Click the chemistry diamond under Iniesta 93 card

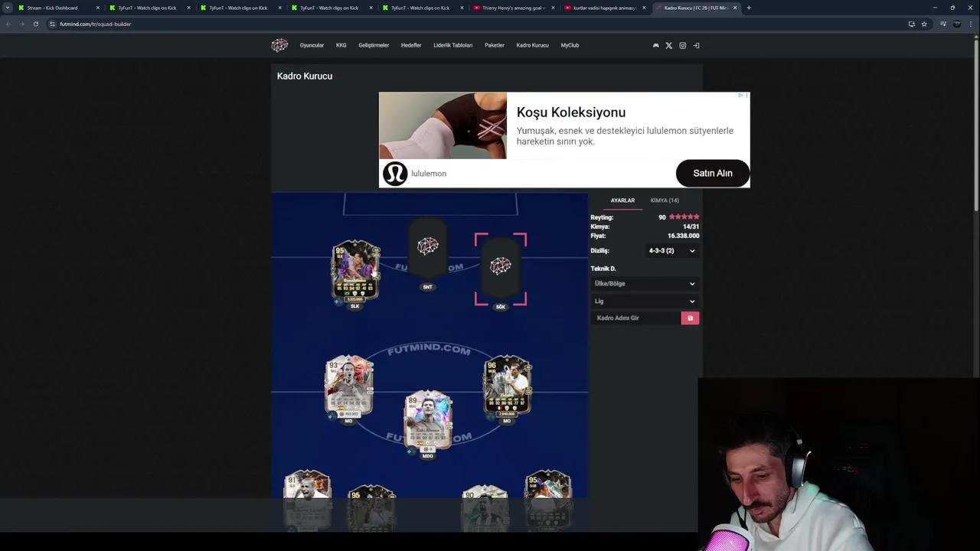[x=331, y=416]
